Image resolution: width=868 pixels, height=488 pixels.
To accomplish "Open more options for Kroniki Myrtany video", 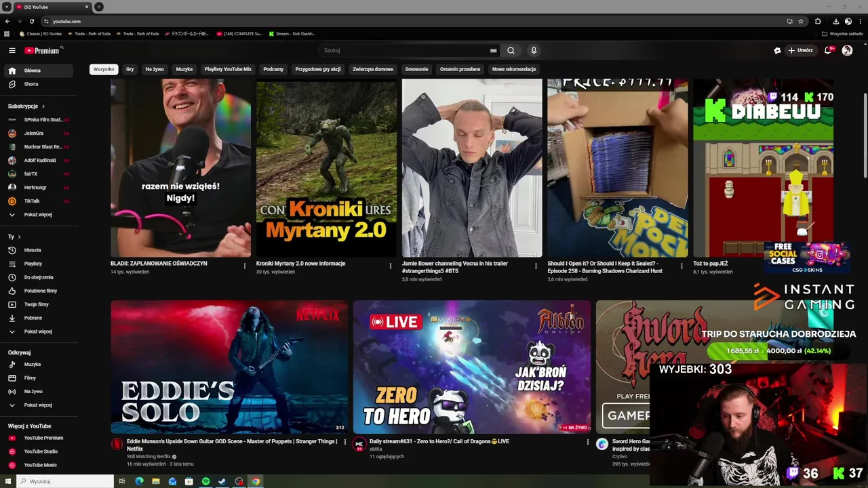I will pyautogui.click(x=390, y=266).
